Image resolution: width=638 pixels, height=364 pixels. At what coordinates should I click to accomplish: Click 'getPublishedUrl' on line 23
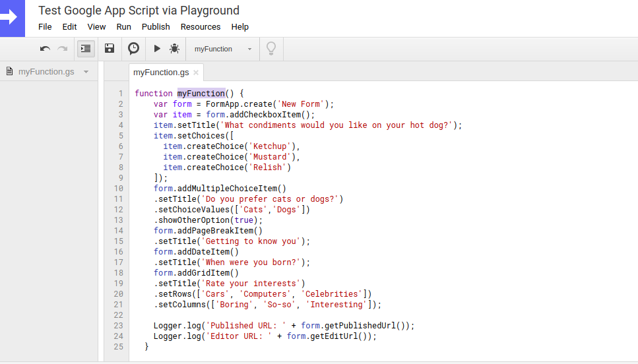[360, 326]
